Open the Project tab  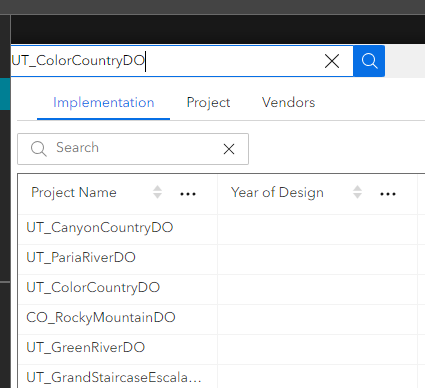tap(208, 103)
